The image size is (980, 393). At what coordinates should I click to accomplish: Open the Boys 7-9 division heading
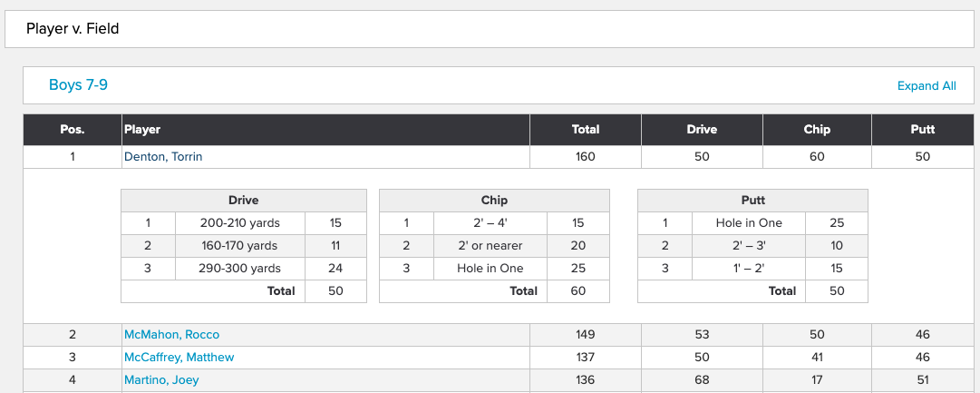pos(78,84)
